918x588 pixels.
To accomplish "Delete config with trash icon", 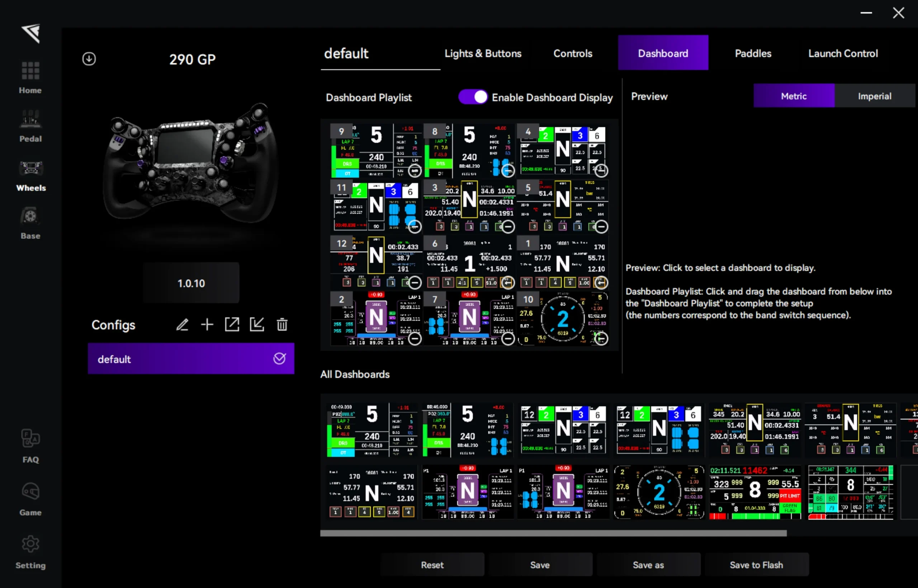I will (282, 324).
